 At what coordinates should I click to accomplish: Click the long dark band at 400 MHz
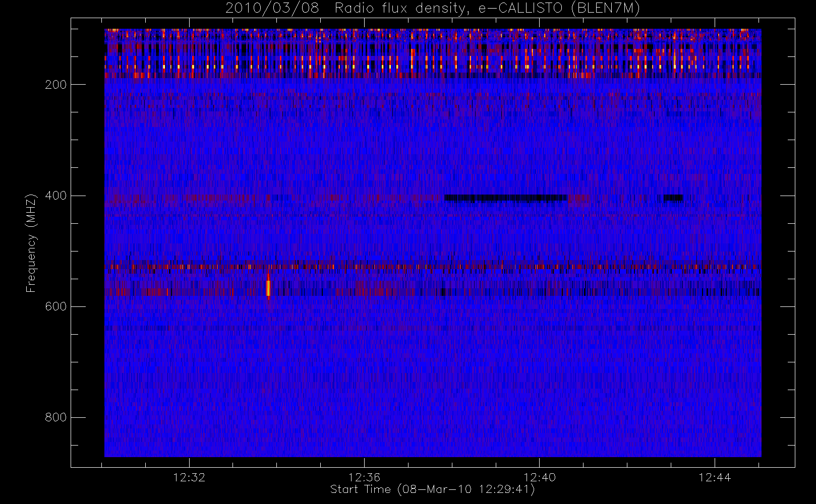pyautogui.click(x=506, y=198)
